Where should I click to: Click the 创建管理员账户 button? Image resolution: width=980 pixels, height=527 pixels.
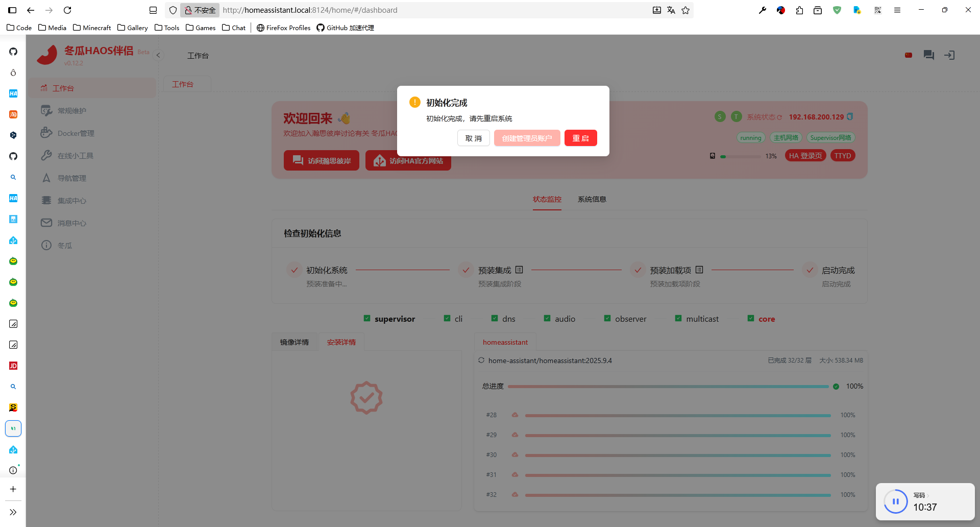(x=527, y=138)
